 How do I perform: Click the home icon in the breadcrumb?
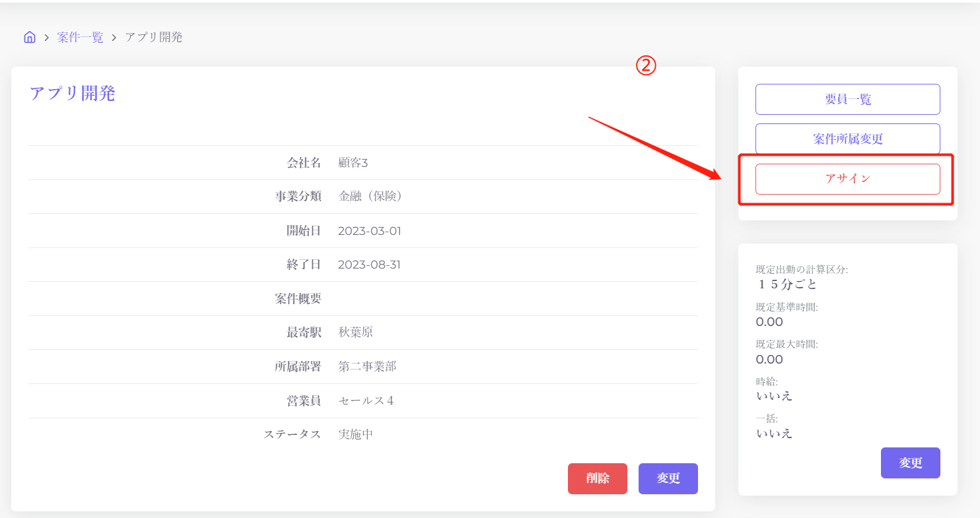pos(30,37)
